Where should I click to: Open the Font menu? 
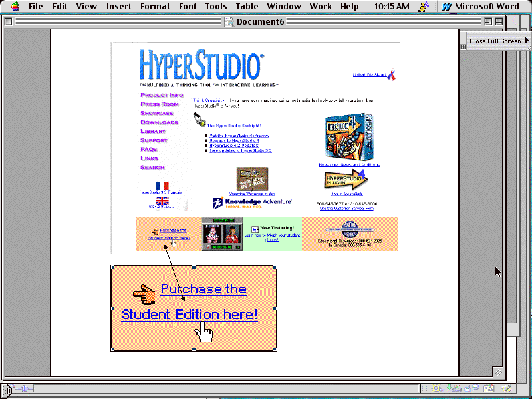[188, 7]
